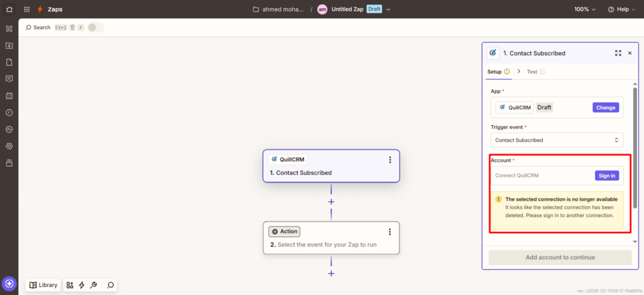Expand the Untitled Zap name chevron menu

(x=389, y=9)
